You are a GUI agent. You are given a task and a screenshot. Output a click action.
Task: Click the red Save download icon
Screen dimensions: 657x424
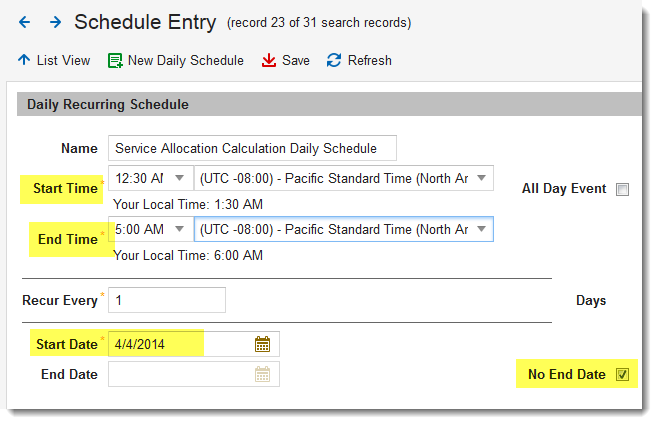(269, 60)
